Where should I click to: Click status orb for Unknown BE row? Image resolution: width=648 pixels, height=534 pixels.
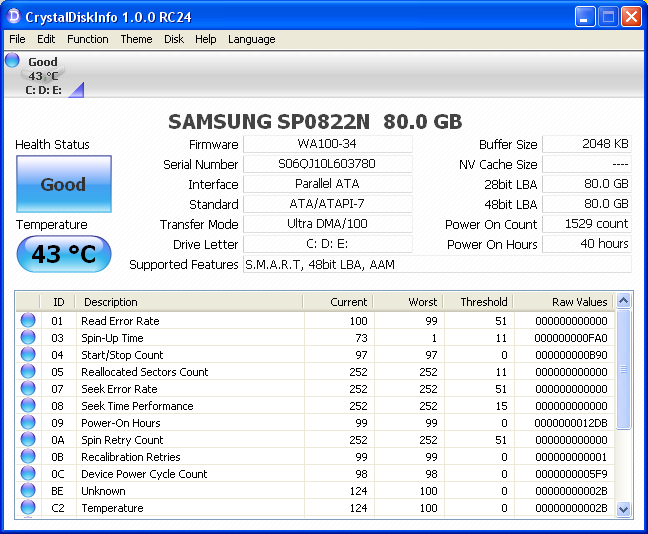(x=28, y=490)
